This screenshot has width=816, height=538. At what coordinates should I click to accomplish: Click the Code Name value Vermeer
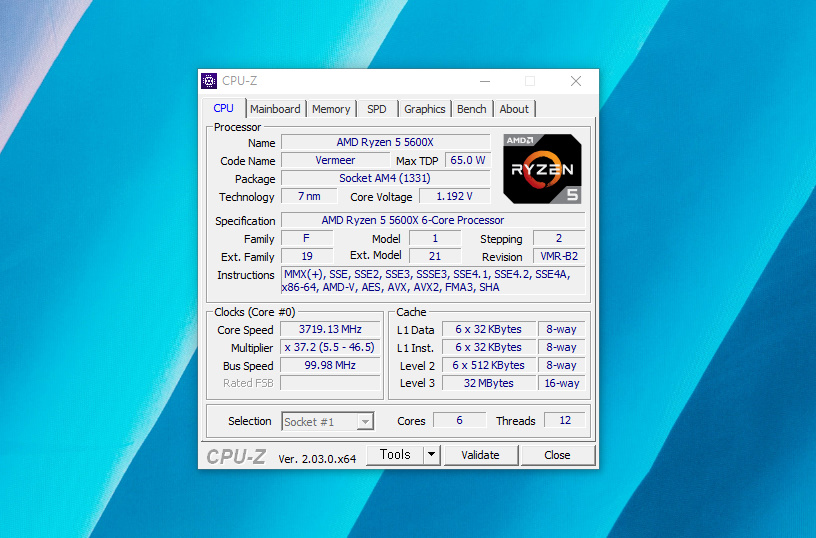click(335, 160)
